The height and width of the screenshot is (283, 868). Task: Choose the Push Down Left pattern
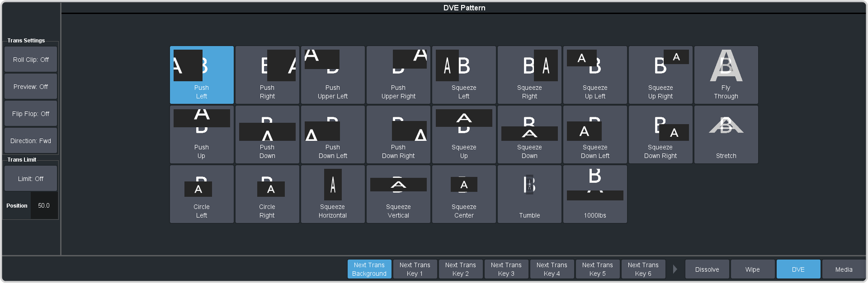(333, 135)
